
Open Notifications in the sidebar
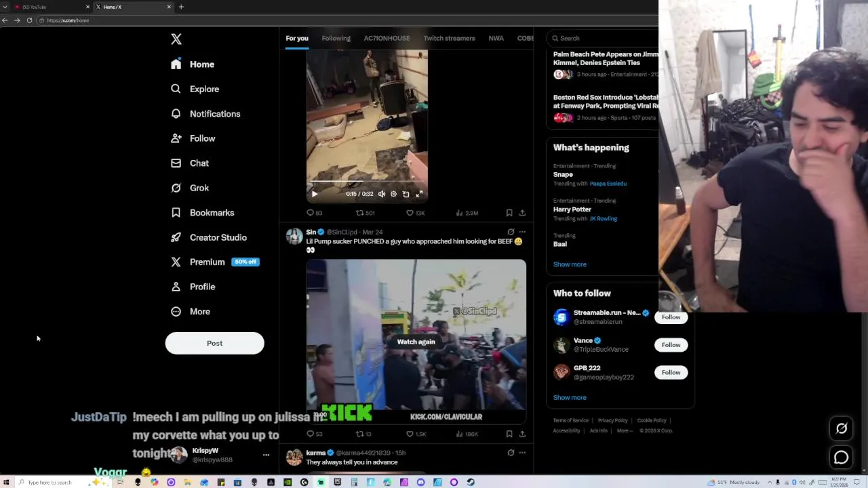205,114
